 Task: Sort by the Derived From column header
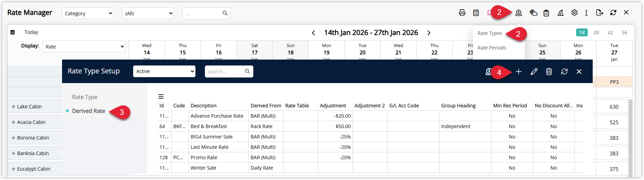coord(266,106)
